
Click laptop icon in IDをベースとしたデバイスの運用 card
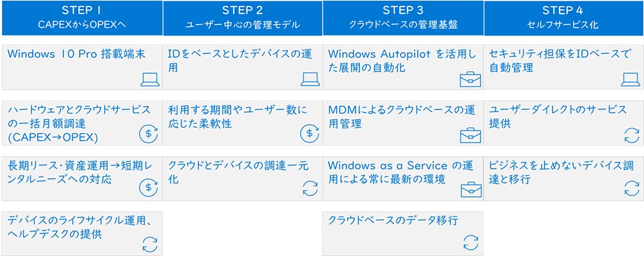310,79
